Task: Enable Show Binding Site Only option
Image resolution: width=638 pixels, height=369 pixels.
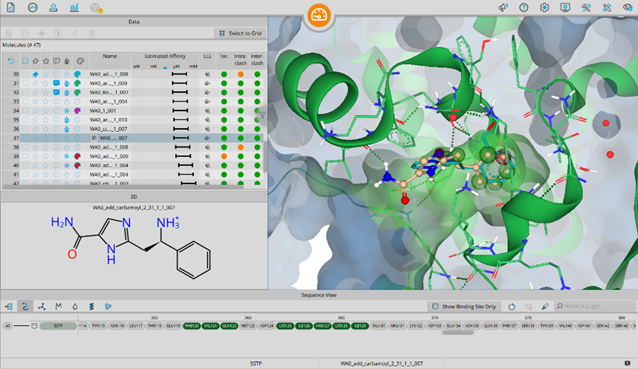Action: click(465, 306)
